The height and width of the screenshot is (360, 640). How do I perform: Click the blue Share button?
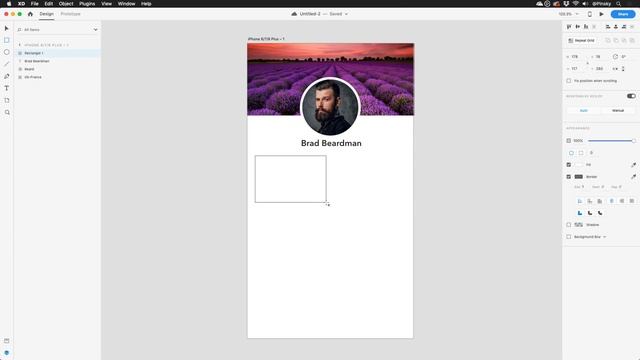pyautogui.click(x=623, y=14)
